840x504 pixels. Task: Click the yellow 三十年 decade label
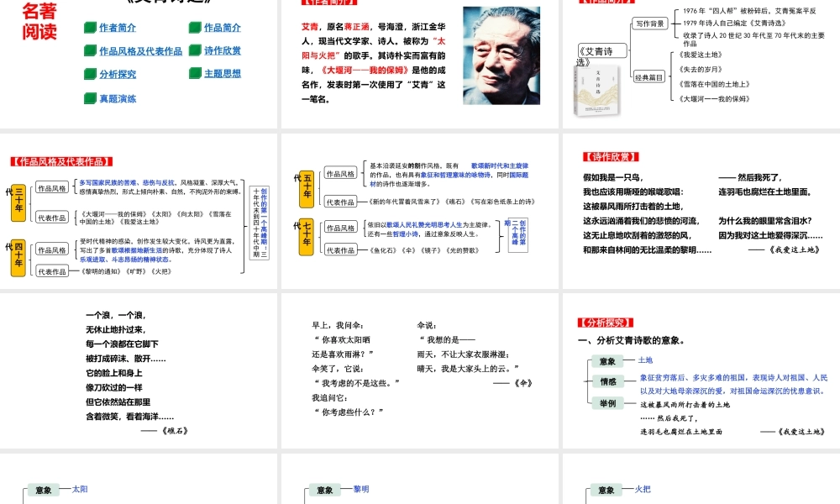pos(18,202)
